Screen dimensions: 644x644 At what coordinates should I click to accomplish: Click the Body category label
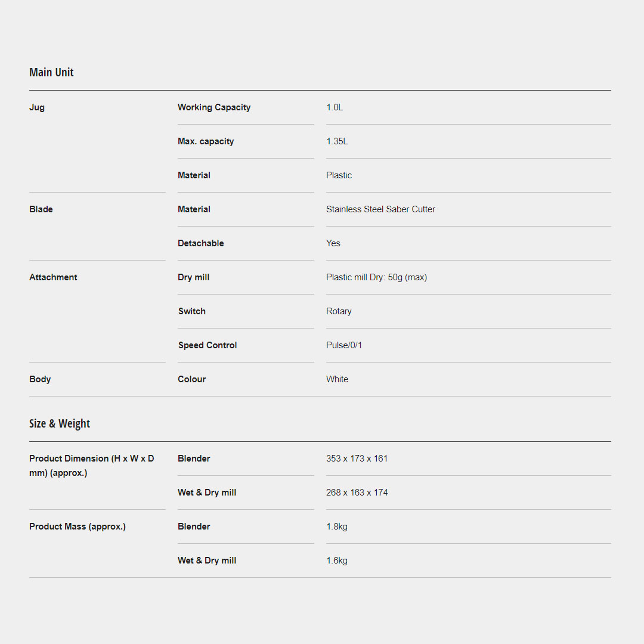coord(40,379)
